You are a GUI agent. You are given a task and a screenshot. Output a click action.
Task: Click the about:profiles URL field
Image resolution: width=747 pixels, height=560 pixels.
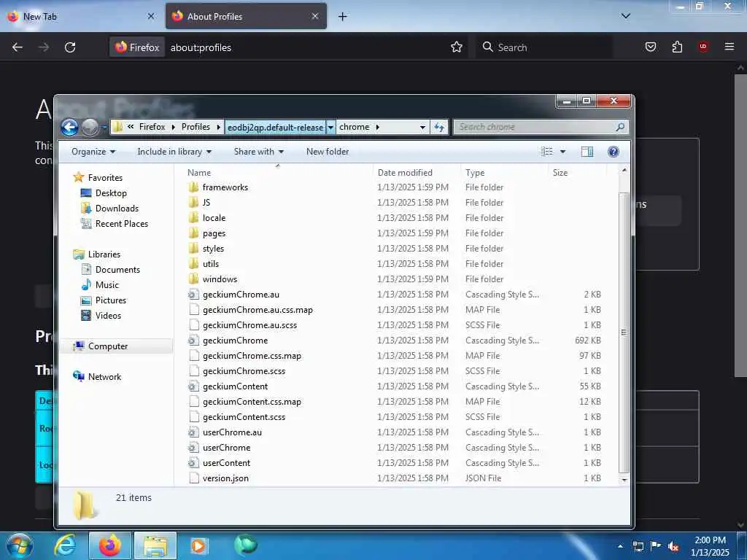pyautogui.click(x=305, y=47)
